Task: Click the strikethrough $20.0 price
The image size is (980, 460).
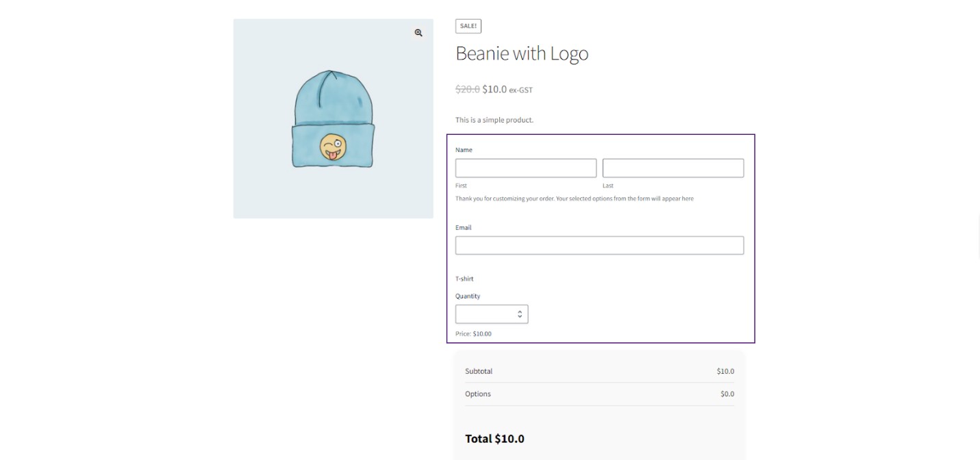Action: click(468, 89)
